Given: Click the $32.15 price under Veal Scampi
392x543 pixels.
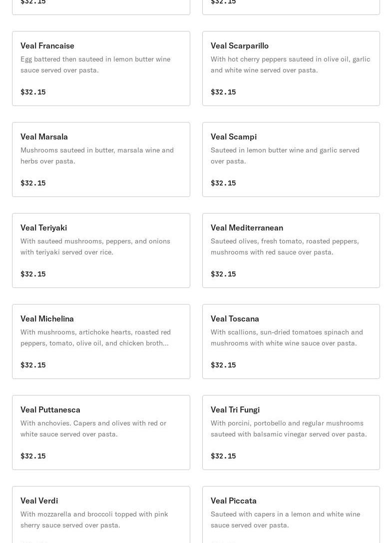Looking at the screenshot, I should [223, 183].
